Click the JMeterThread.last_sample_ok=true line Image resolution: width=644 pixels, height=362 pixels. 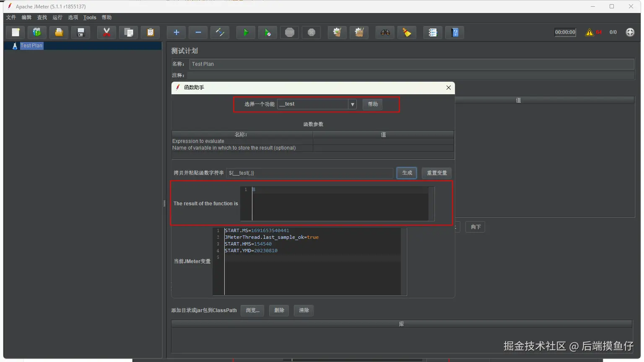(272, 237)
